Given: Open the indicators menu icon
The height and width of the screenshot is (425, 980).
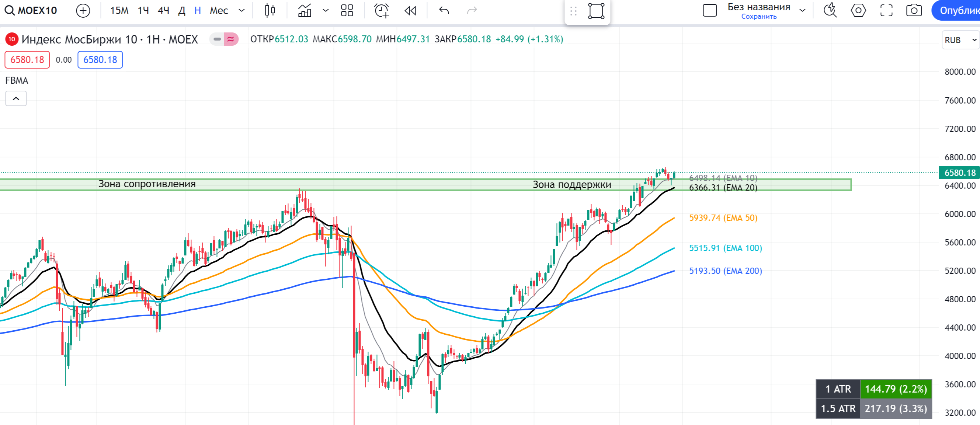Looking at the screenshot, I should (305, 10).
